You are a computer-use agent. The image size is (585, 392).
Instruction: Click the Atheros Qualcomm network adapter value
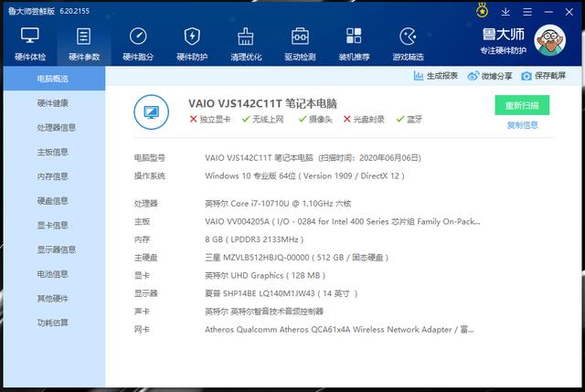pyautogui.click(x=339, y=329)
